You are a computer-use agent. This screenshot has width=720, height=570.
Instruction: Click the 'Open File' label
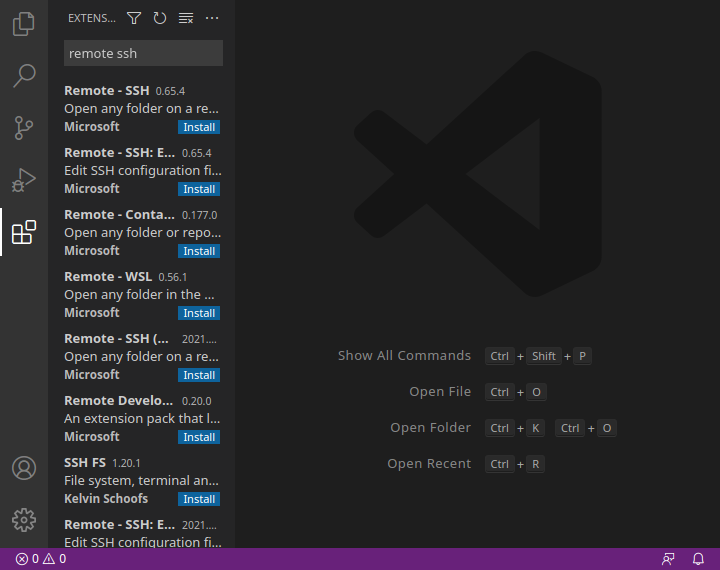tap(440, 392)
